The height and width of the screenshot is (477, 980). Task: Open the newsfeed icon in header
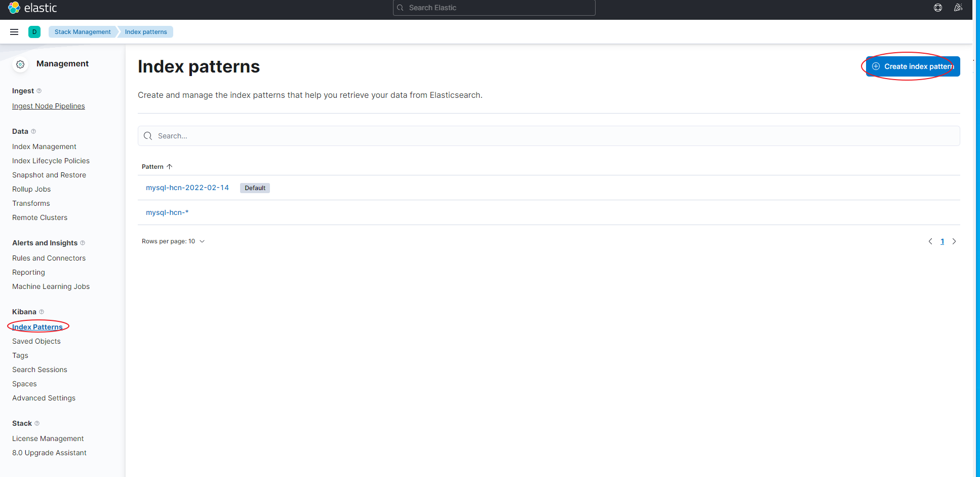point(958,8)
